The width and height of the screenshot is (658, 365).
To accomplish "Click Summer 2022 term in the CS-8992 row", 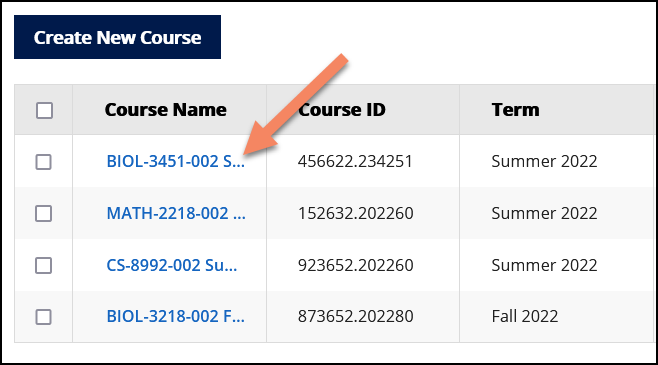I will [x=544, y=266].
